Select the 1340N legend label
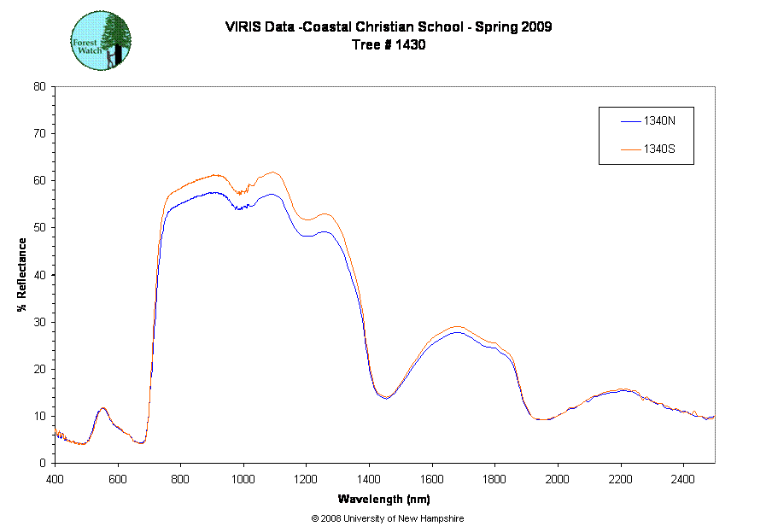The width and height of the screenshot is (778, 532). [x=658, y=122]
